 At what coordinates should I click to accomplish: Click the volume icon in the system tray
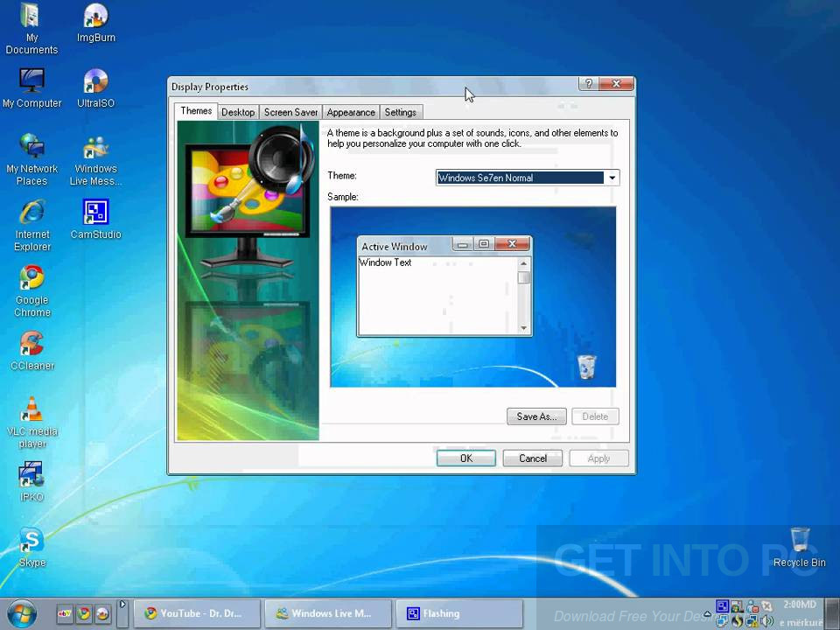coord(767,621)
